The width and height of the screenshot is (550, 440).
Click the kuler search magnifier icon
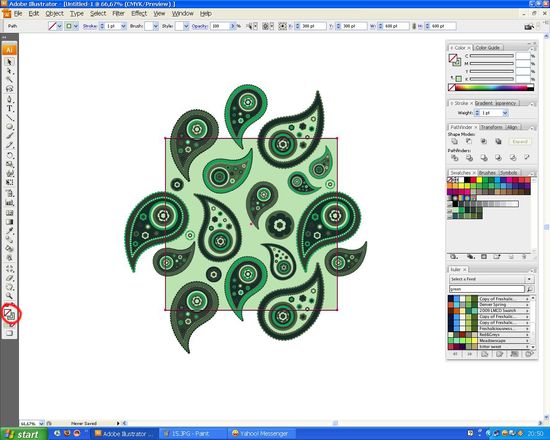(530, 289)
